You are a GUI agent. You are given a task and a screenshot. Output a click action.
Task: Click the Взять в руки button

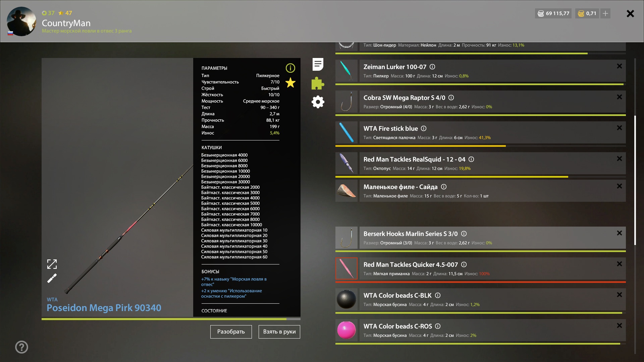click(x=279, y=331)
